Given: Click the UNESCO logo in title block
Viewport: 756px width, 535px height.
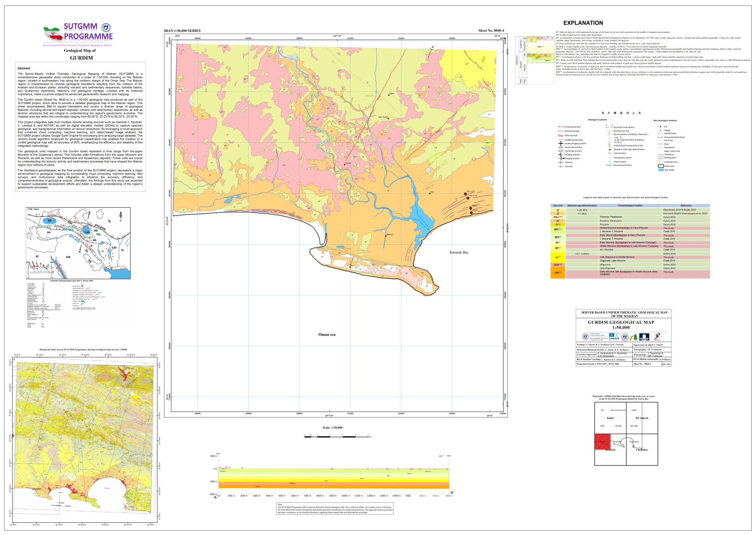Looking at the screenshot, I should pos(614,337).
